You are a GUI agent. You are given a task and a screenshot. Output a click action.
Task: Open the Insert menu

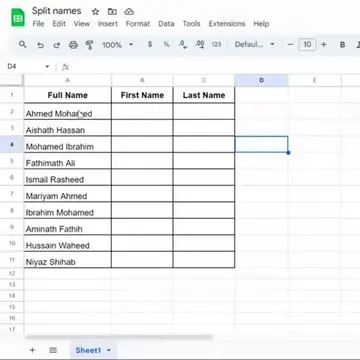[108, 24]
